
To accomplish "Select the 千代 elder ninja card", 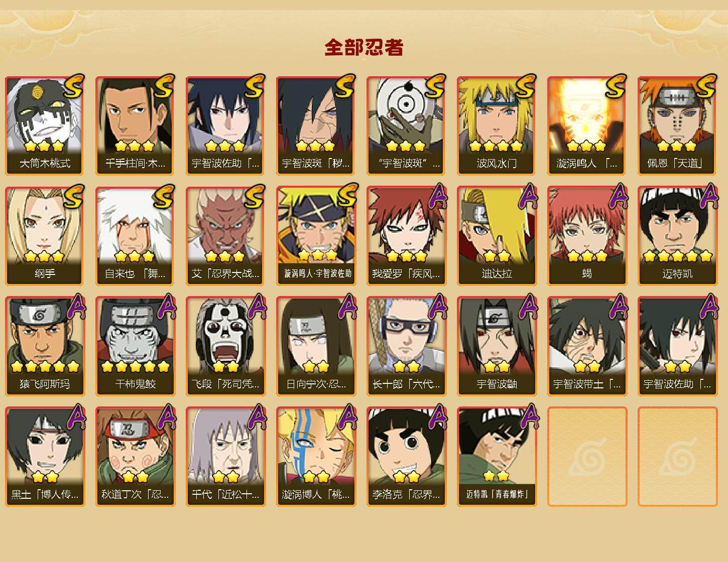I will pos(225,457).
